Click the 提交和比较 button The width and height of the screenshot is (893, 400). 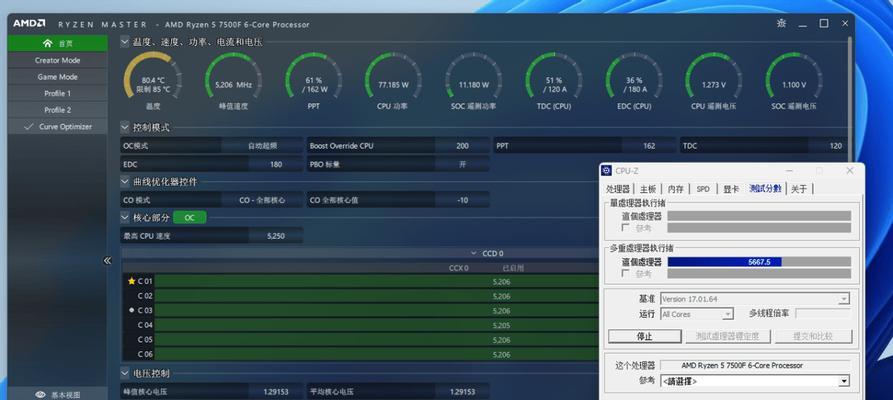[x=814, y=336]
